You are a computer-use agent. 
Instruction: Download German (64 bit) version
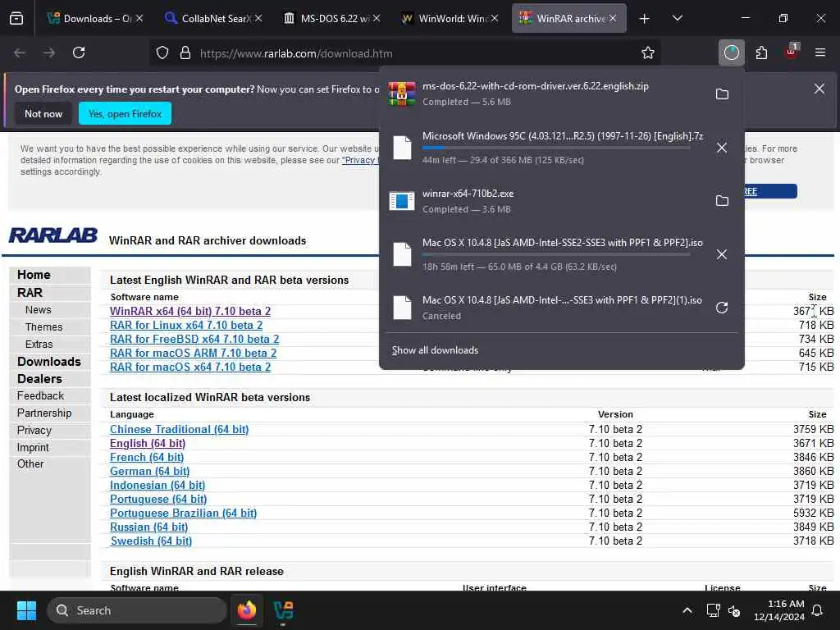pos(149,472)
